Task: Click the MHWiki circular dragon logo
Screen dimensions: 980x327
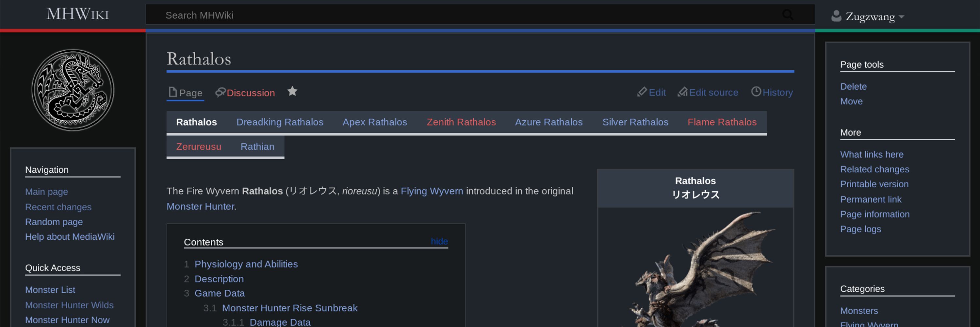Action: pyautogui.click(x=73, y=90)
